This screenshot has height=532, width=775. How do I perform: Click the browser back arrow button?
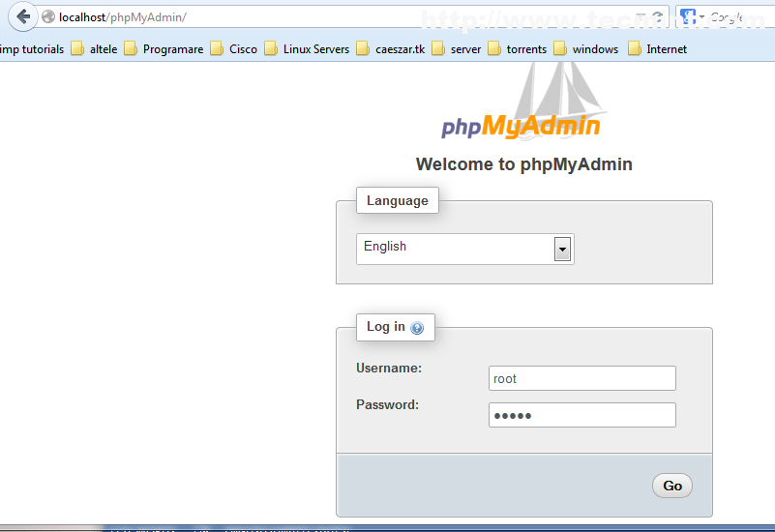pos(22,16)
